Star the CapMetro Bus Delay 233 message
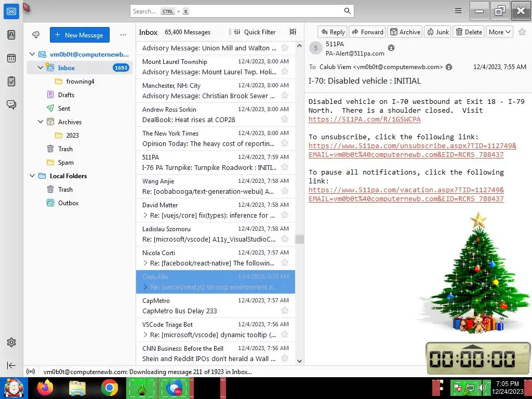This screenshot has width=532, height=399. click(x=285, y=311)
